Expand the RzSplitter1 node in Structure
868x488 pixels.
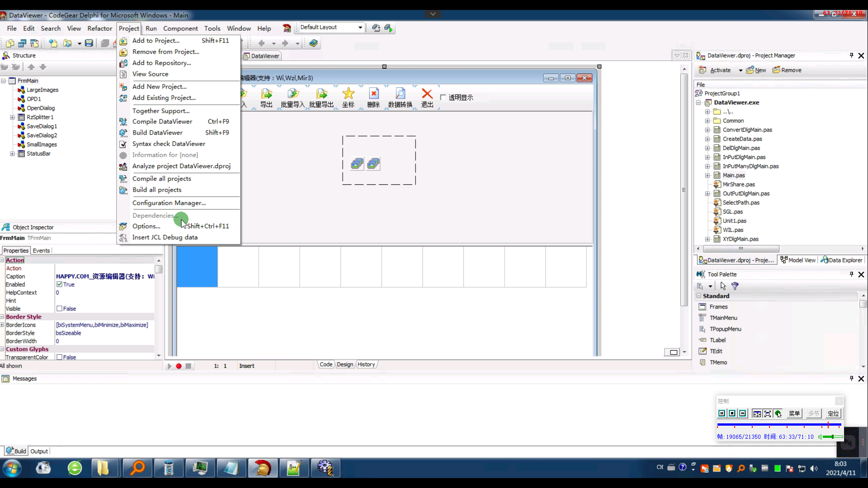pyautogui.click(x=12, y=117)
